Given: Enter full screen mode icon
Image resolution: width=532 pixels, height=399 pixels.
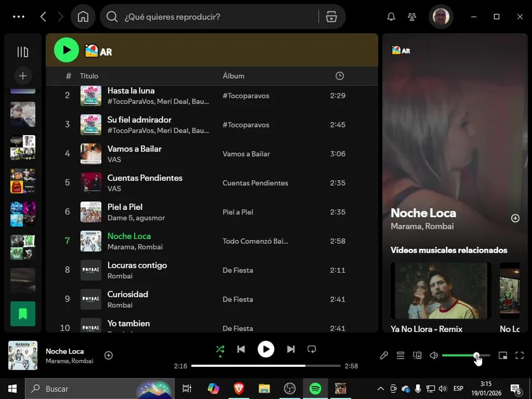Looking at the screenshot, I should point(519,355).
